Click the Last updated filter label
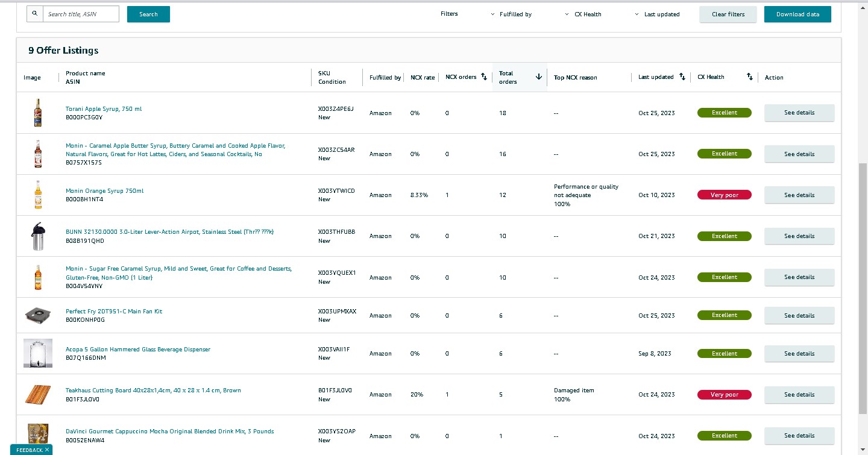This screenshot has width=868, height=455. click(662, 14)
